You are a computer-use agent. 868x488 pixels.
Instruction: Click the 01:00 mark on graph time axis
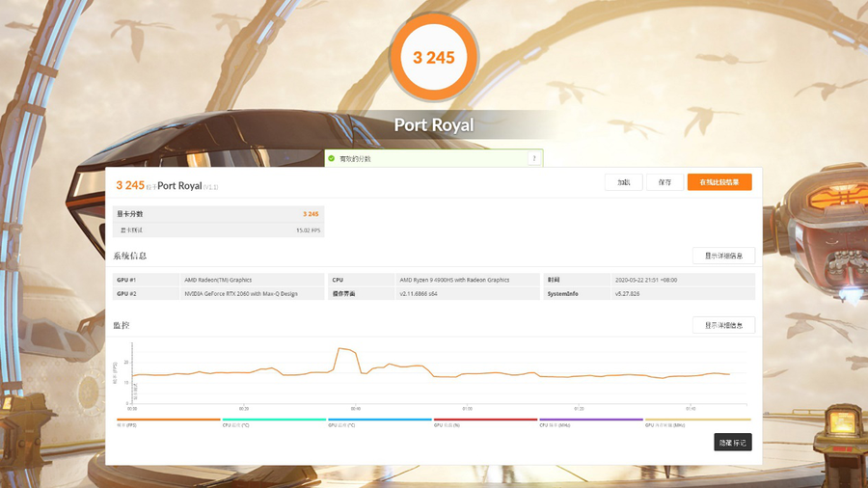(x=467, y=409)
